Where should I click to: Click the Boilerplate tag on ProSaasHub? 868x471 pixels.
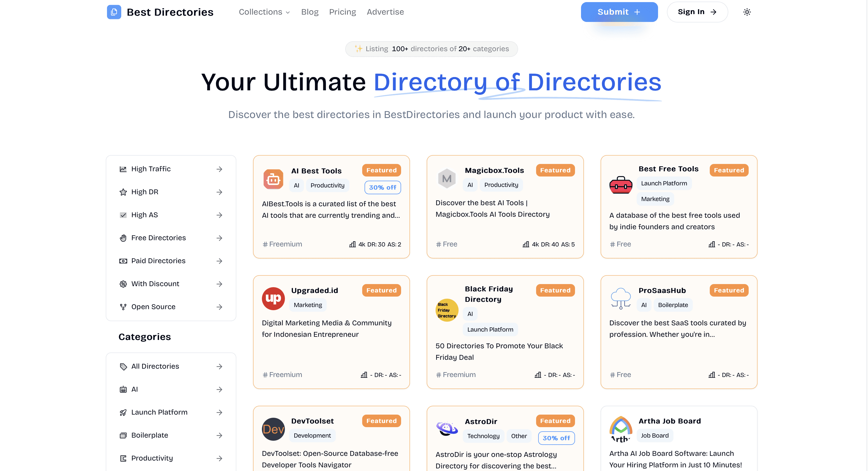pyautogui.click(x=673, y=305)
